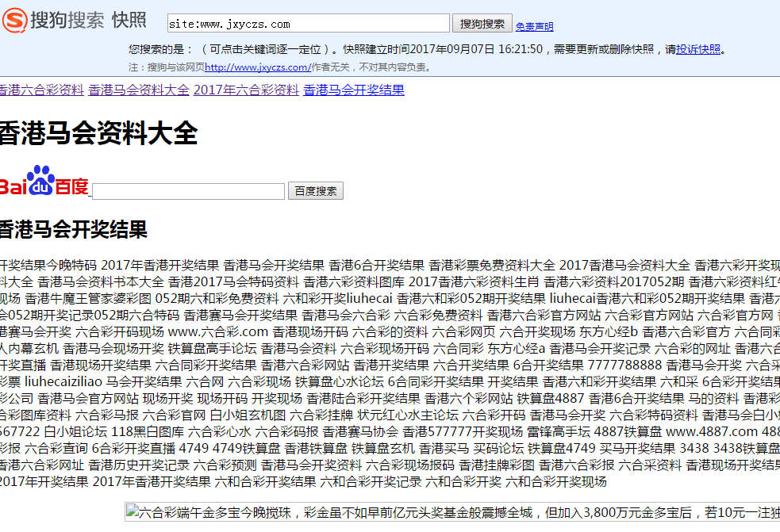Visit the 香港马会资料大全 top link

pos(139,90)
